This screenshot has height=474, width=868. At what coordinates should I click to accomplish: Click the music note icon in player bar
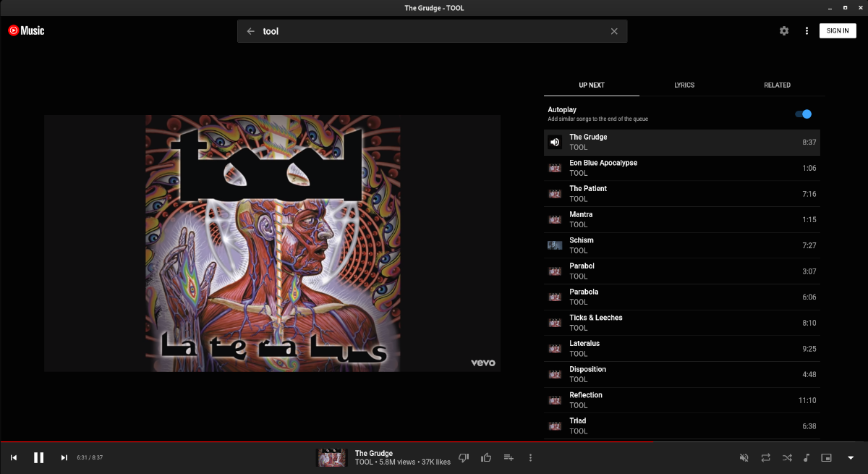point(807,457)
